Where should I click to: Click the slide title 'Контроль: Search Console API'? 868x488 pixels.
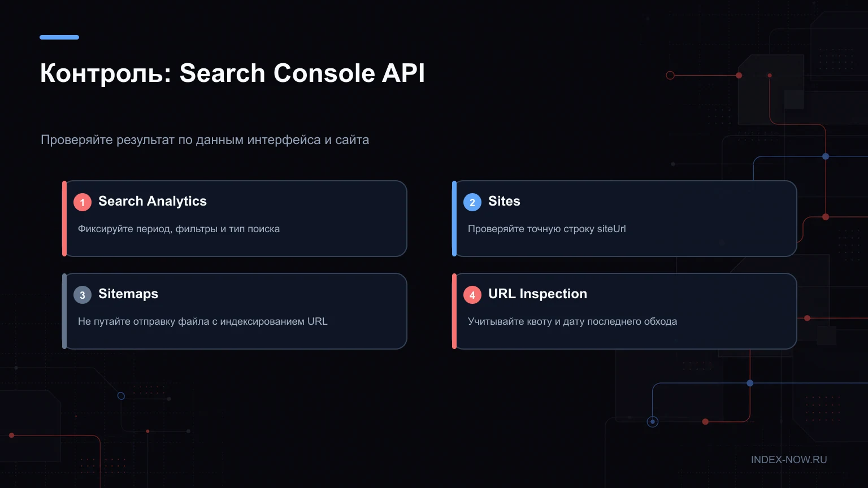(x=232, y=73)
